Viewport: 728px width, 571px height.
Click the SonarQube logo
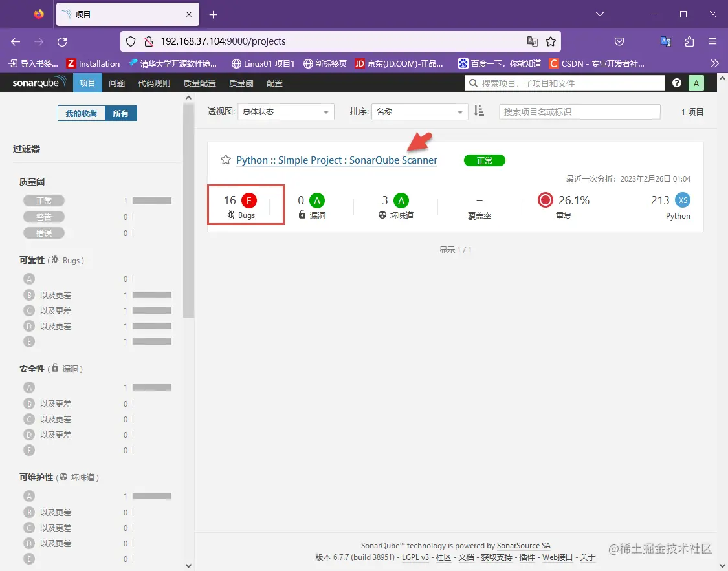[39, 83]
